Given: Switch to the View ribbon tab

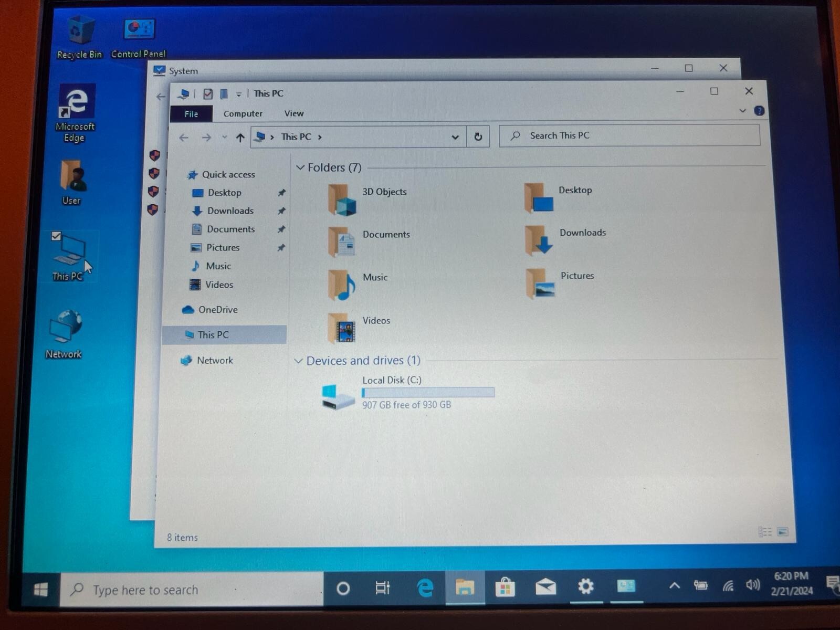Looking at the screenshot, I should (294, 113).
